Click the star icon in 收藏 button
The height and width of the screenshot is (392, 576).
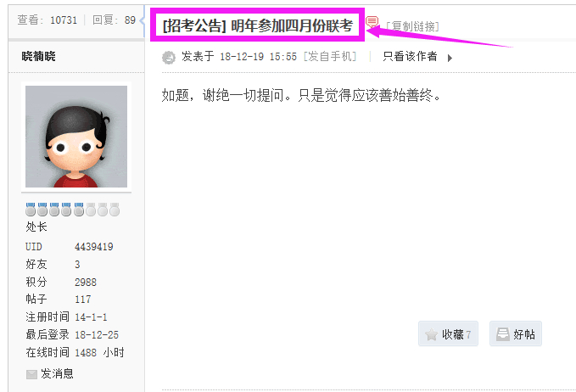pyautogui.click(x=431, y=334)
